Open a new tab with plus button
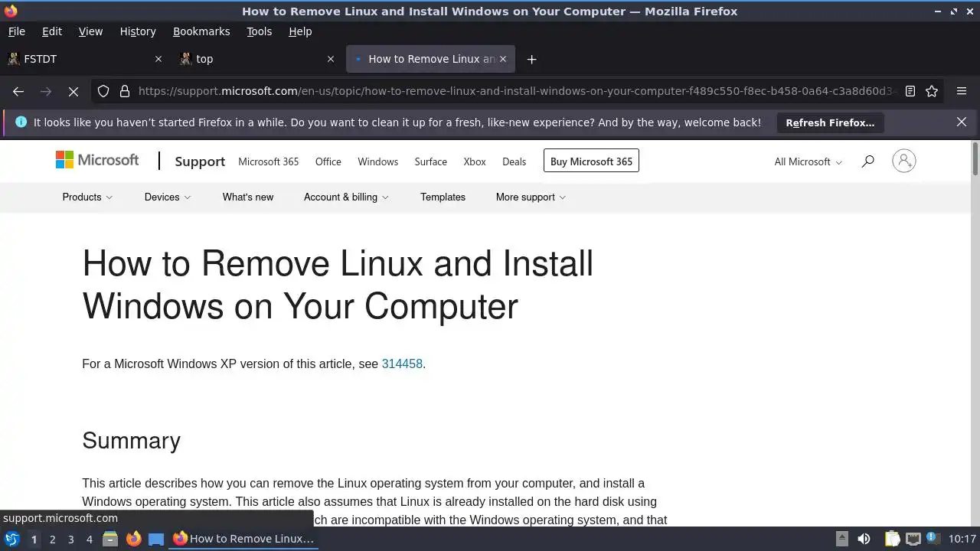The image size is (980, 551). pos(532,59)
